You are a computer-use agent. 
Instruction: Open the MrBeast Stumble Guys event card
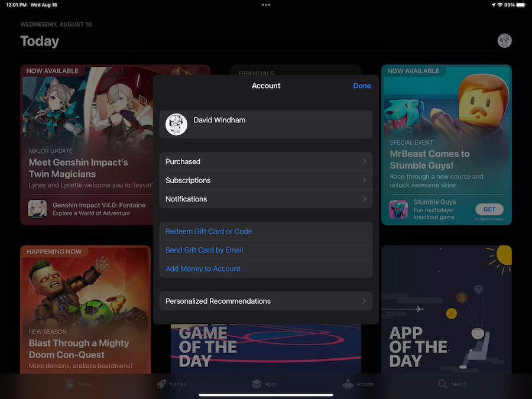(446, 145)
